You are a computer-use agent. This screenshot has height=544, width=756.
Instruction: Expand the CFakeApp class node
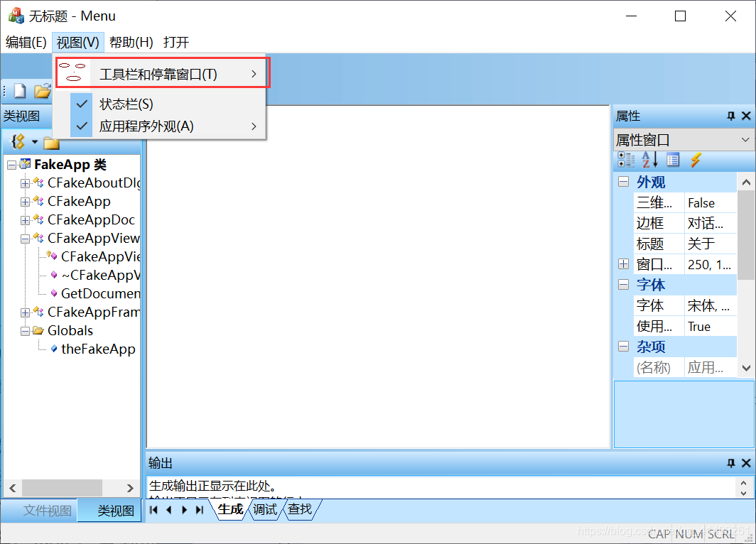coord(25,202)
